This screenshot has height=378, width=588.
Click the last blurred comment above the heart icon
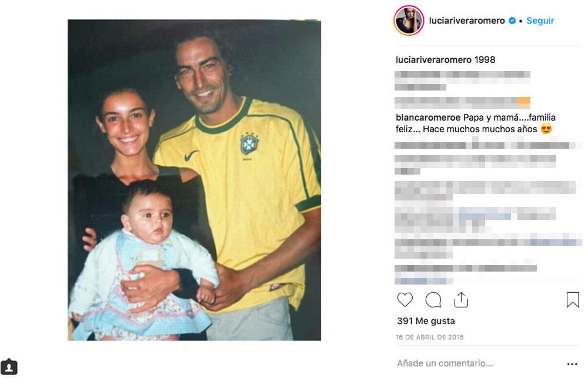point(465,274)
